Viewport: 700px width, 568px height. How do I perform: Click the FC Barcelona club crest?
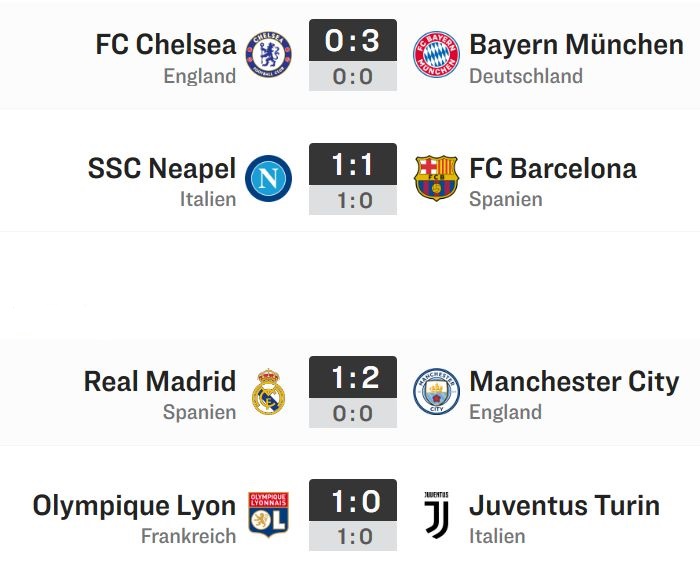coord(436,178)
